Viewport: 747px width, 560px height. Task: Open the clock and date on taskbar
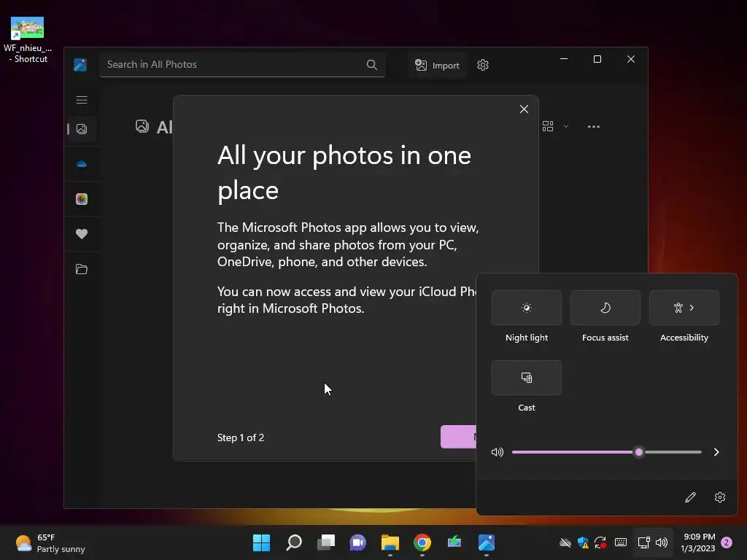click(698, 542)
